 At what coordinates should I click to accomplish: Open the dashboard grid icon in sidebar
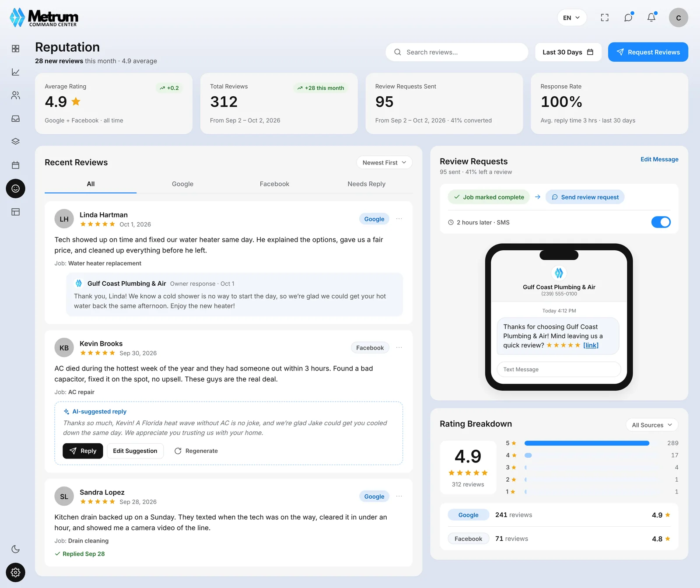click(15, 49)
